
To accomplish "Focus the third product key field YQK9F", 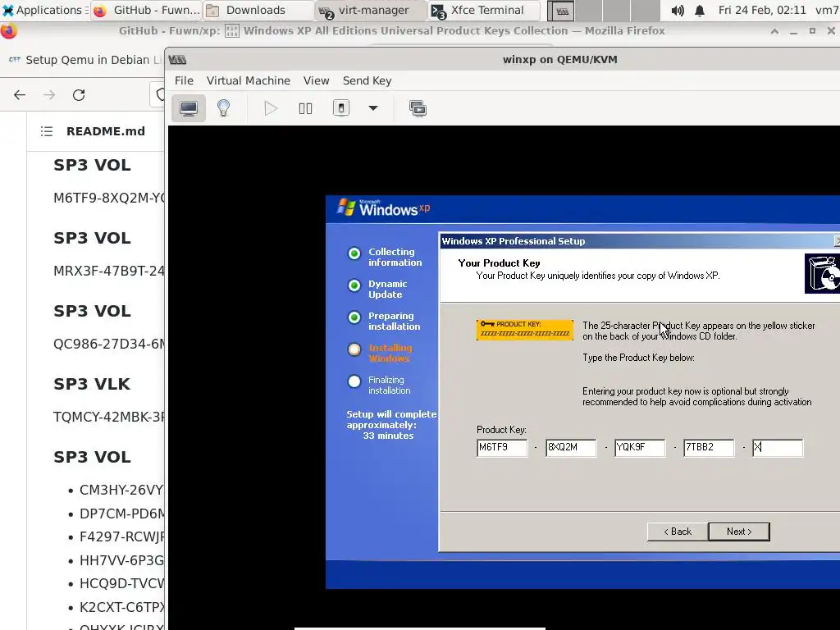I will pos(640,447).
